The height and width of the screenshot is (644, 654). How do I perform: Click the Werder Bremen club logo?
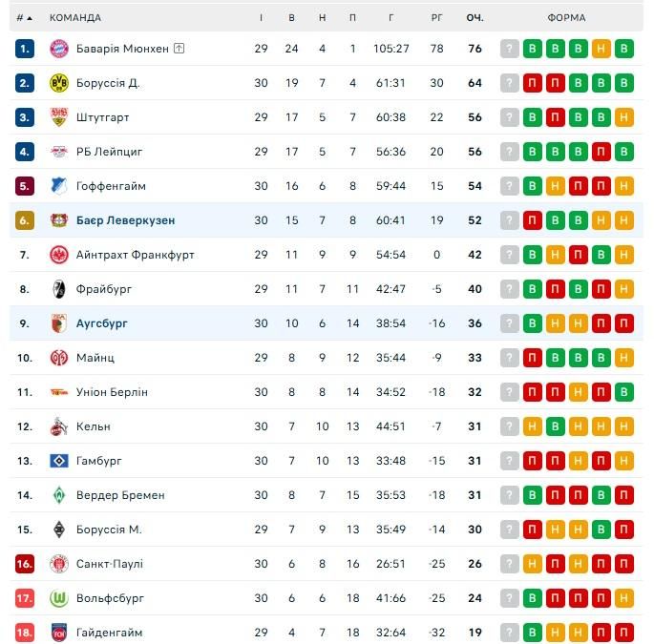(59, 495)
